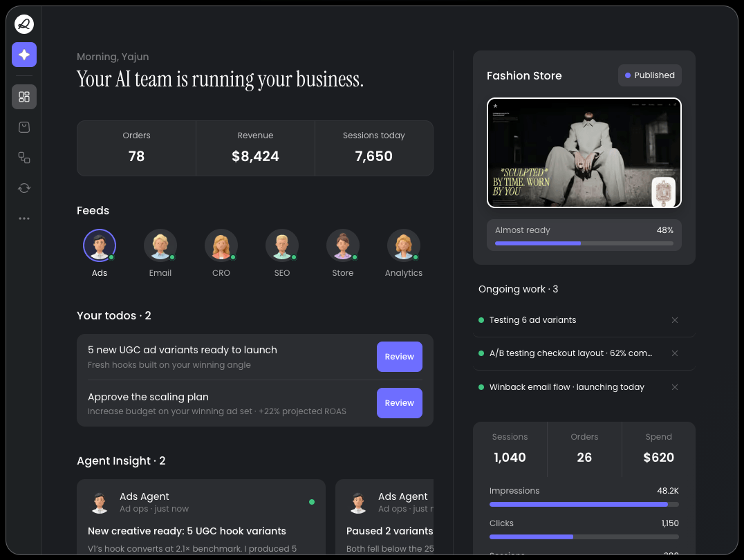Click the app logo in the sidebar
Screen dimensions: 744x560
(x=24, y=24)
